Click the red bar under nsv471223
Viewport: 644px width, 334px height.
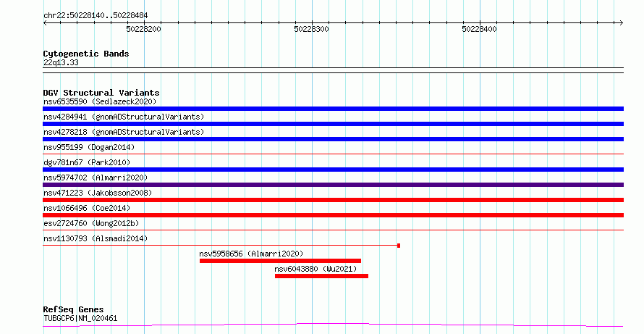click(x=333, y=200)
